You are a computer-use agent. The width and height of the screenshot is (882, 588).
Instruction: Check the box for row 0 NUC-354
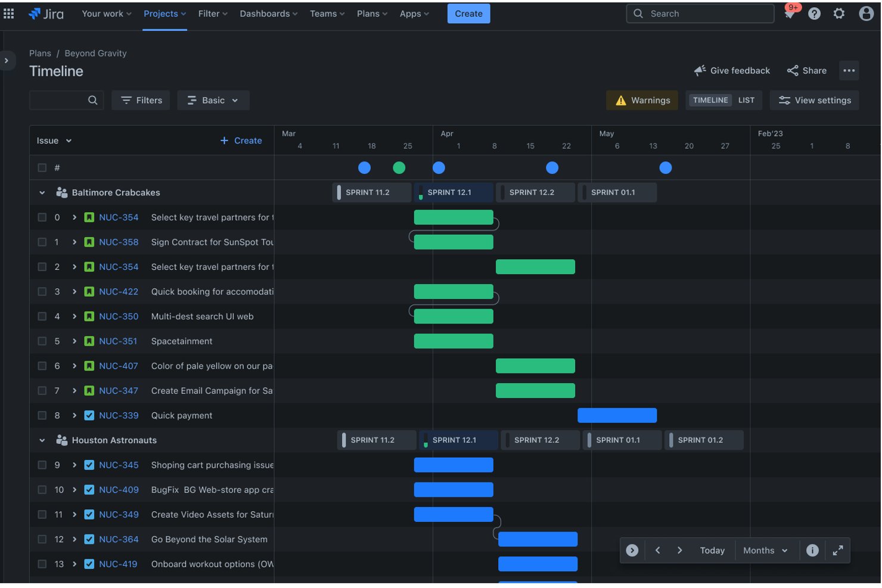[42, 217]
